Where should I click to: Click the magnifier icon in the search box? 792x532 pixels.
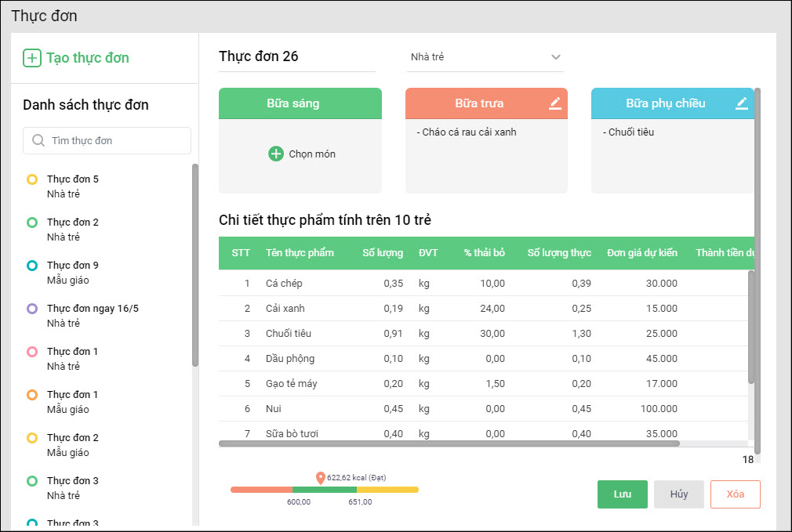point(38,140)
